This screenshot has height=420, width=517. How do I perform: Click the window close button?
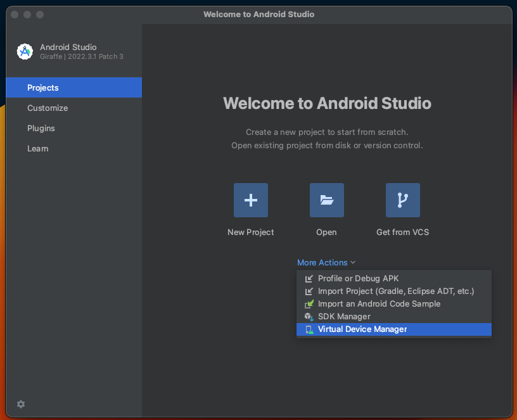coord(15,15)
